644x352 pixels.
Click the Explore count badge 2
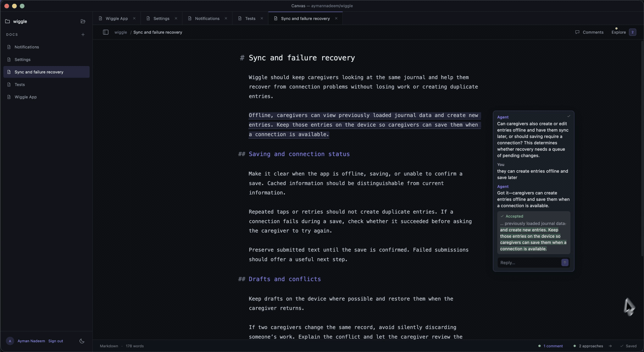click(x=632, y=32)
